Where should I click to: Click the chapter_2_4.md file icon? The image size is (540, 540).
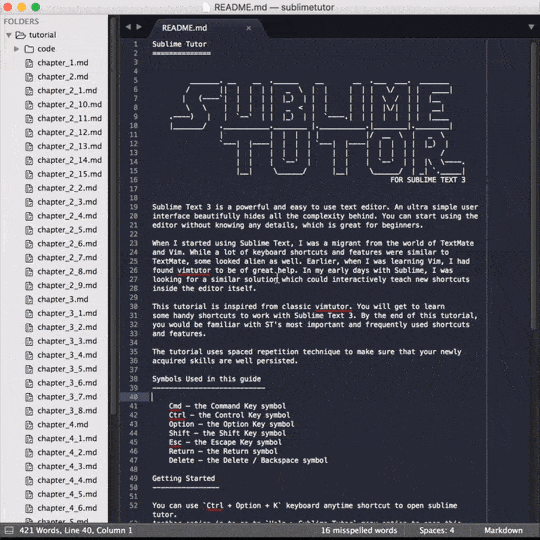(29, 216)
